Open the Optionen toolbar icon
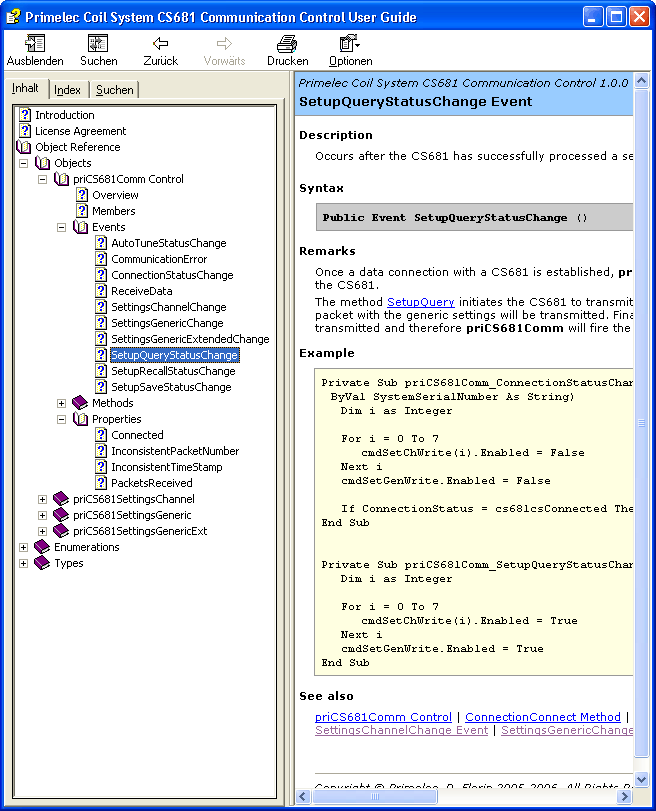656x811 pixels. click(350, 43)
